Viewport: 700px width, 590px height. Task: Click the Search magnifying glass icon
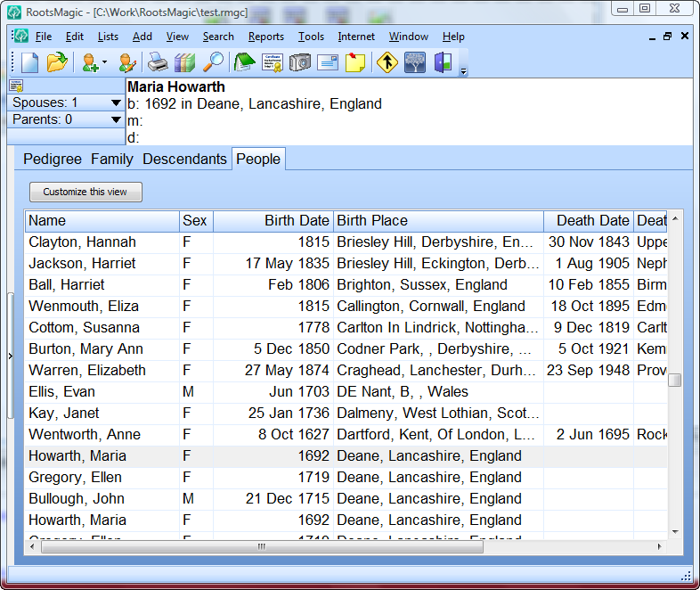pos(214,62)
